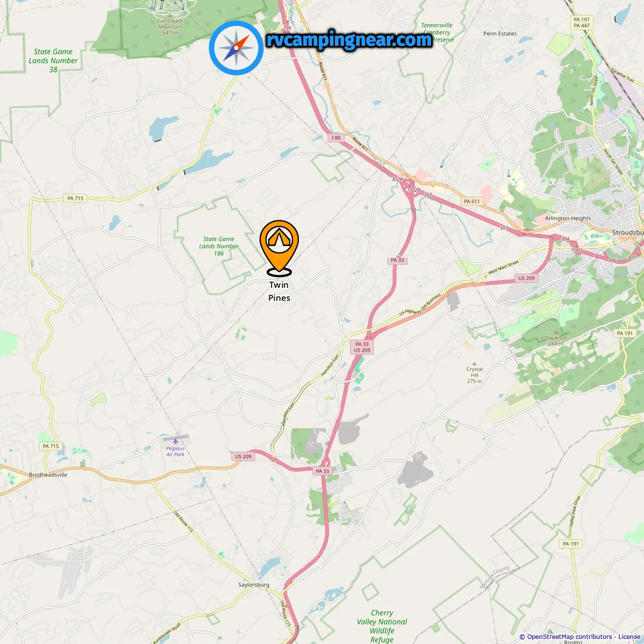
Task: Open the OpenStreetMap contributors link
Action: 570,637
